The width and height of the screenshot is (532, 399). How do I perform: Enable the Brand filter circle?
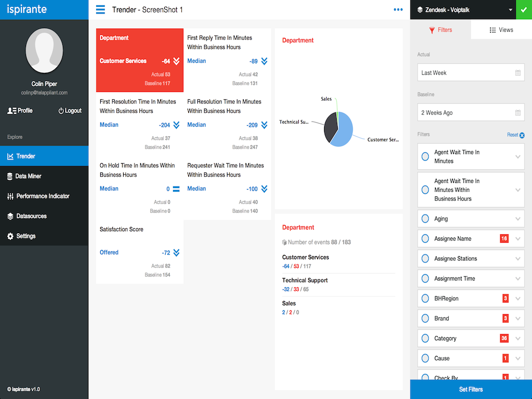(425, 318)
